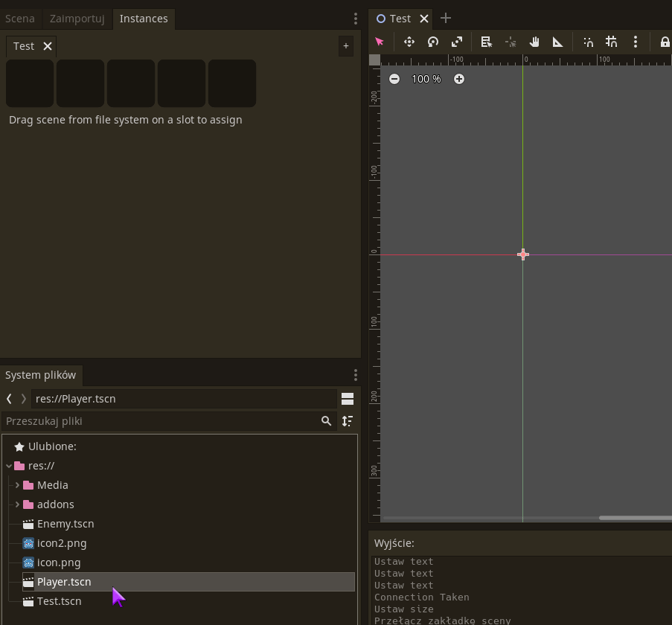The height and width of the screenshot is (625, 672).
Task: Lock the selected node
Action: (x=665, y=42)
